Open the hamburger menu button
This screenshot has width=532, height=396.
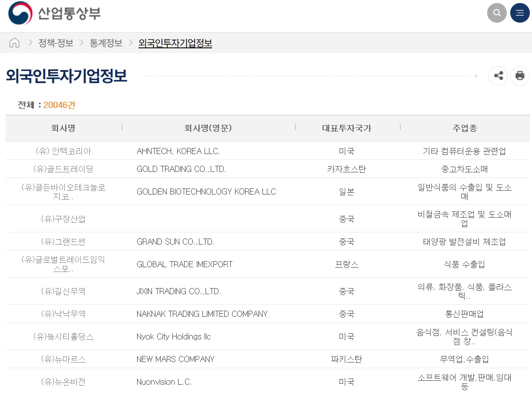(x=520, y=13)
